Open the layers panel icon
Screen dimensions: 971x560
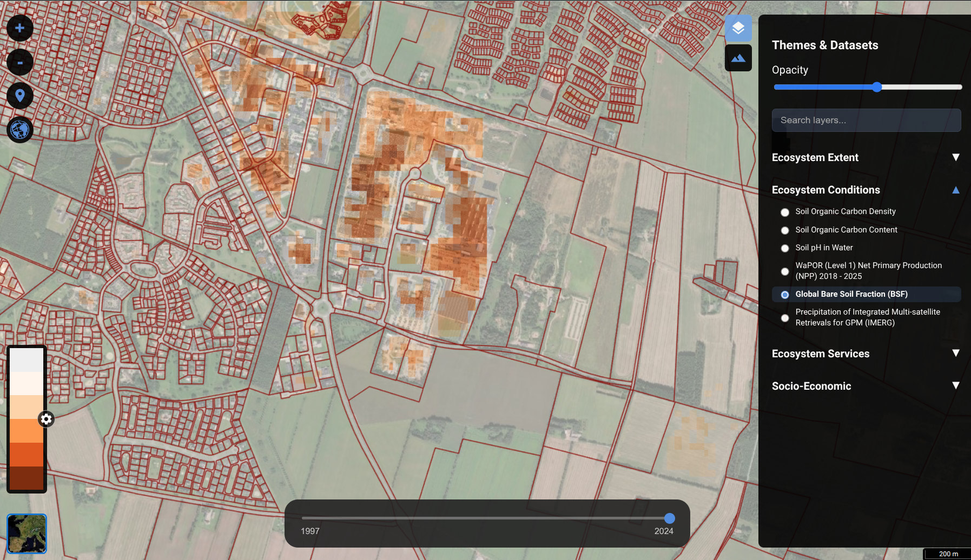[x=738, y=28]
